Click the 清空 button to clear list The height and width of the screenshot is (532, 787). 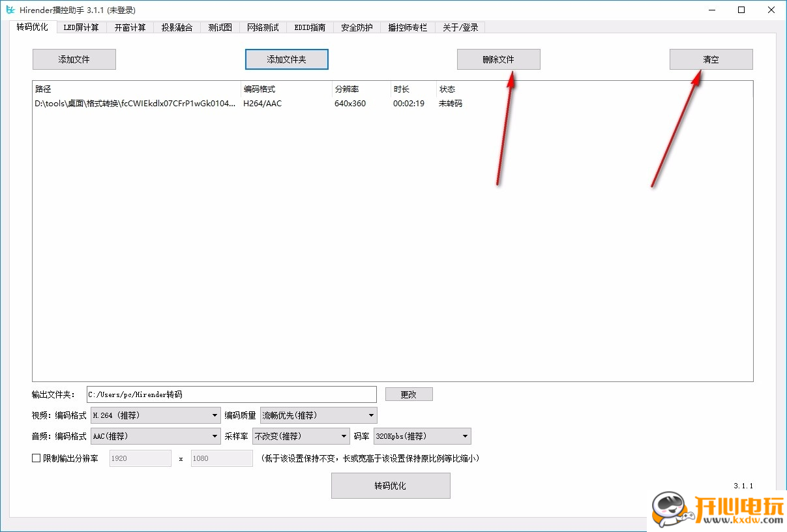(711, 59)
